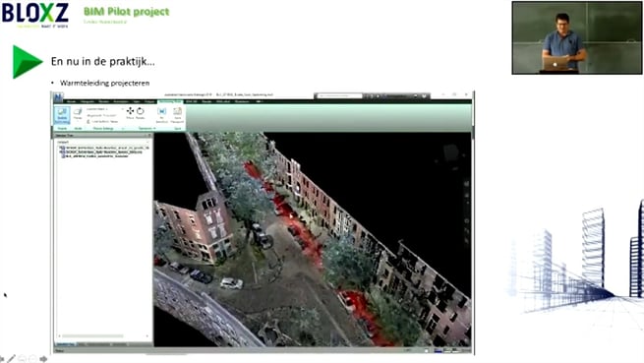
Task: Select the slideshow pen tool icon
Action: point(11,359)
